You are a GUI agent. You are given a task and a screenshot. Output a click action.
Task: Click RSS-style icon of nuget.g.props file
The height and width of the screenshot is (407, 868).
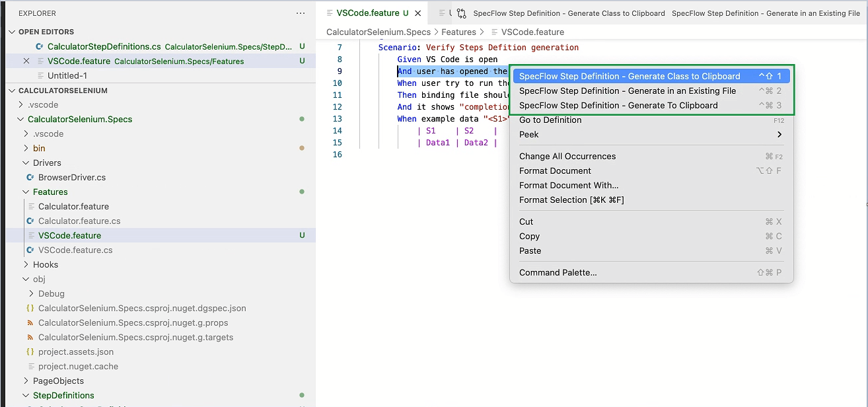coord(30,322)
